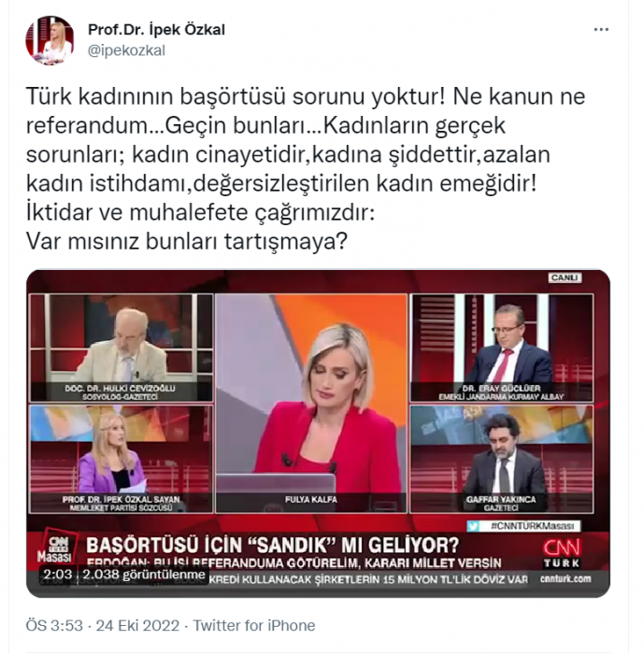Click the 2.038 görüntülenme view count
The width and height of the screenshot is (644, 654).
(x=144, y=575)
